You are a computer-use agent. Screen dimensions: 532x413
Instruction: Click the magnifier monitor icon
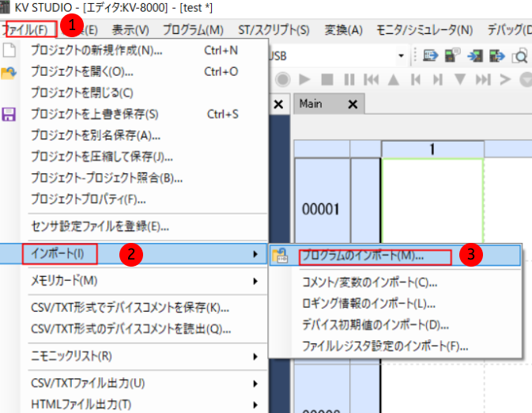pos(520,56)
